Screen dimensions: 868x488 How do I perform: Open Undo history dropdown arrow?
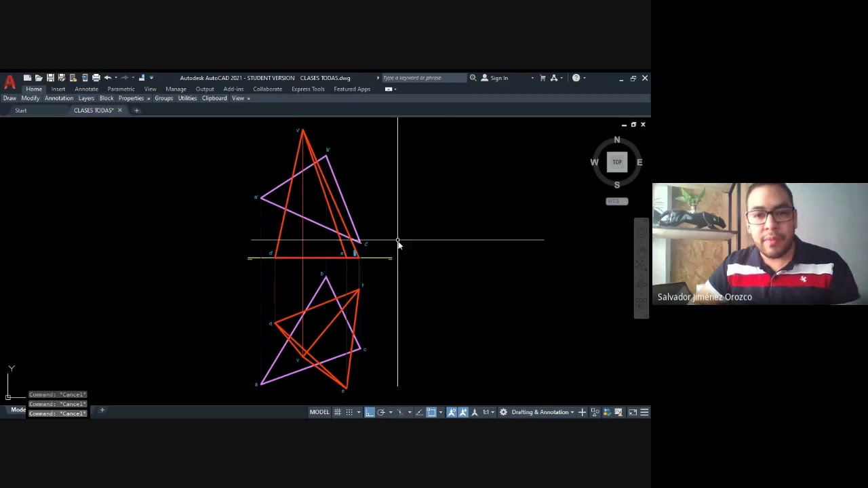pos(116,78)
